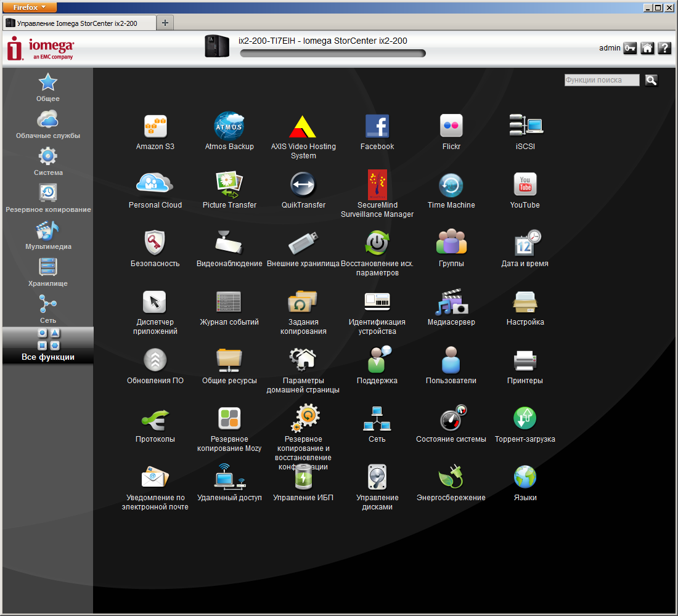Click the magnifier search button
The height and width of the screenshot is (616, 678).
click(x=651, y=80)
